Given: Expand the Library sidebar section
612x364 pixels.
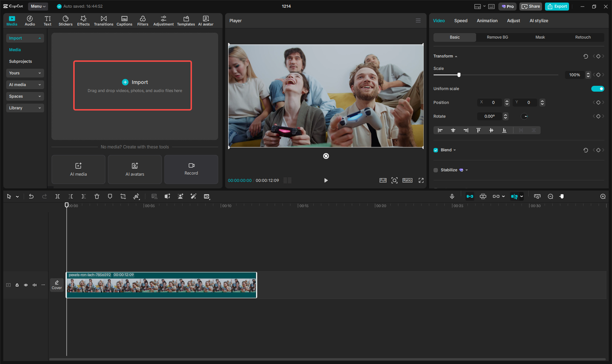Looking at the screenshot, I should coord(25,108).
